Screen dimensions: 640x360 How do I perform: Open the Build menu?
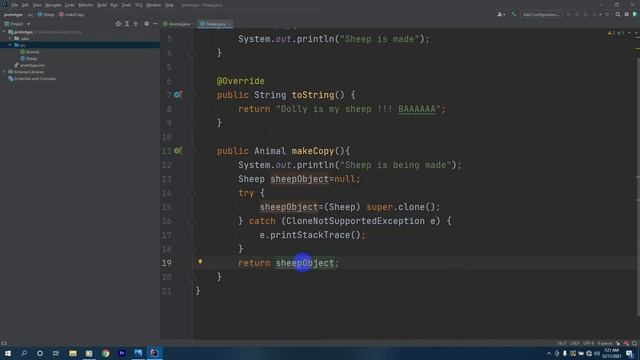click(x=102, y=5)
